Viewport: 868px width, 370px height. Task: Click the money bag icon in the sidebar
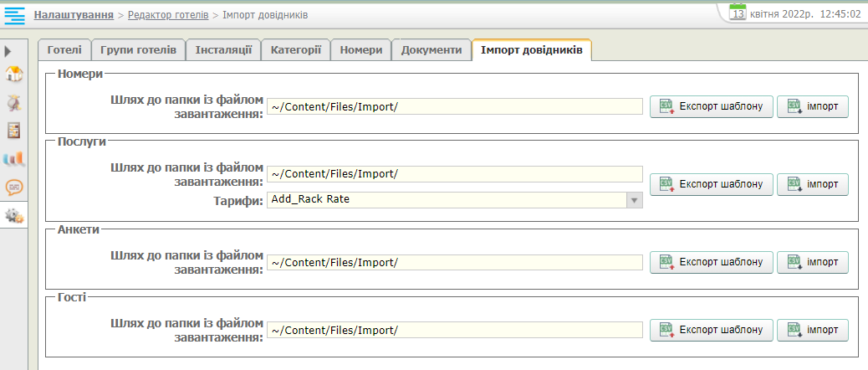tap(13, 102)
